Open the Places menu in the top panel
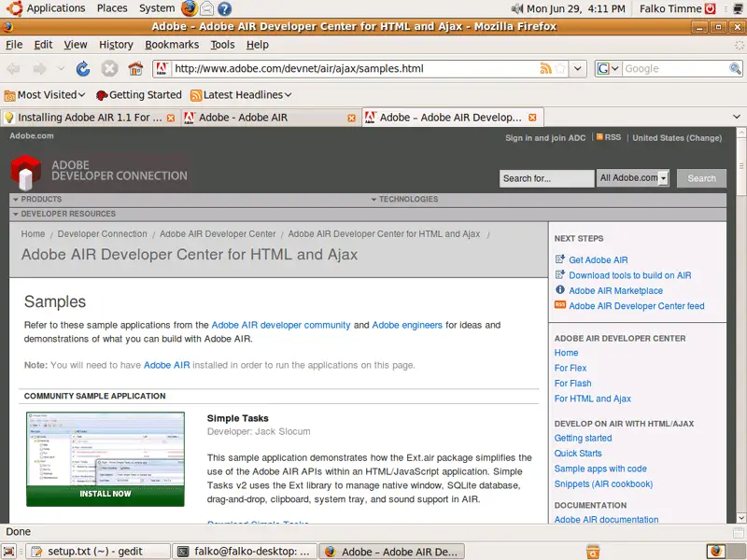 (x=112, y=8)
